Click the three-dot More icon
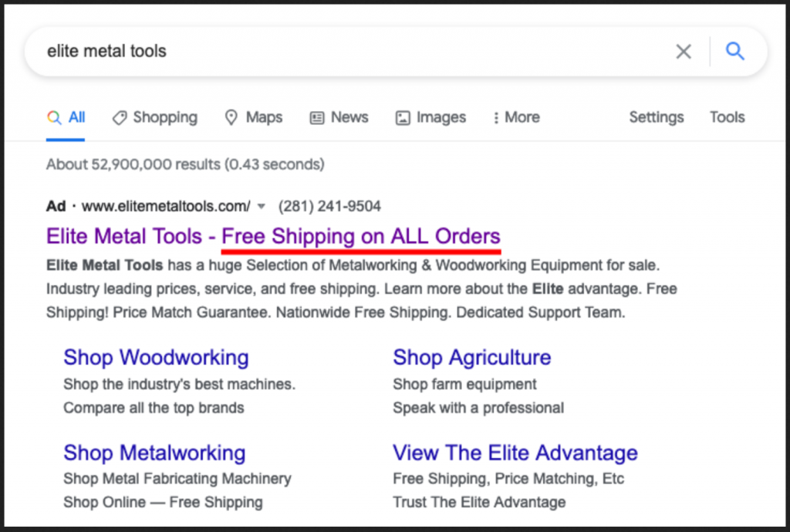 [x=495, y=118]
